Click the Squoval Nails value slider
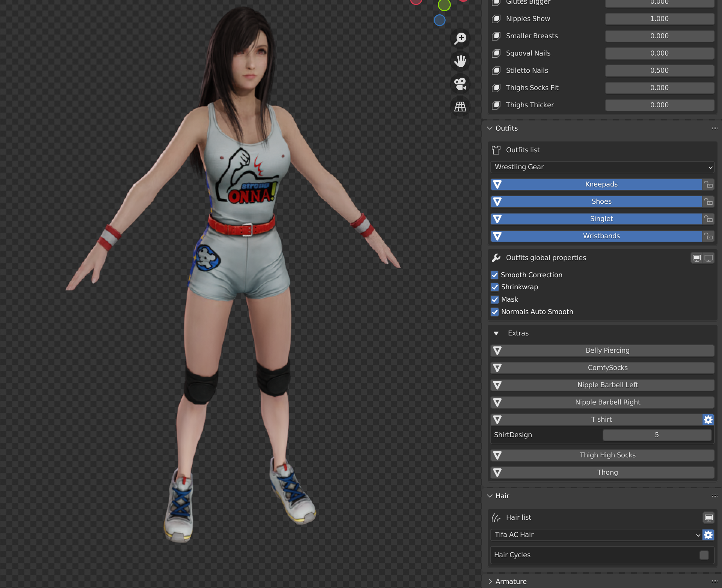 660,53
